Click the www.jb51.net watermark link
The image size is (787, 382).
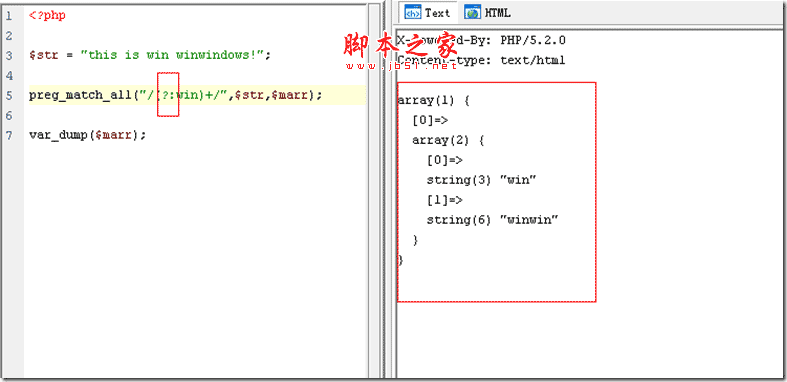[400, 65]
